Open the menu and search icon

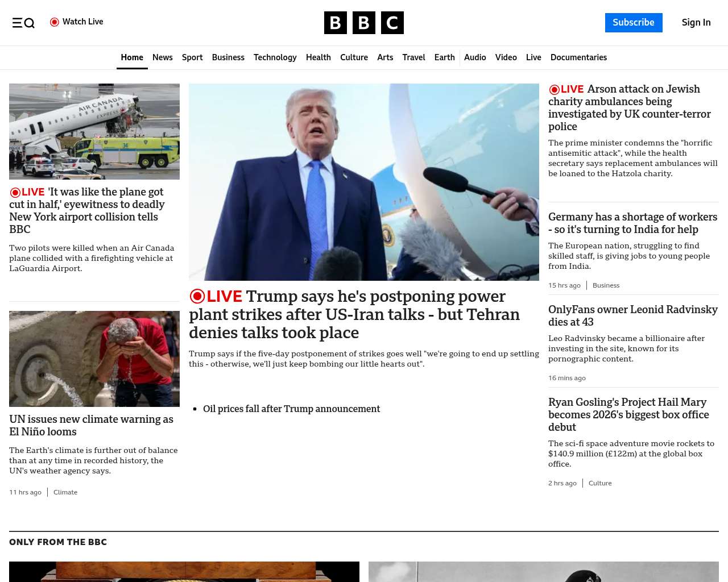point(23,23)
